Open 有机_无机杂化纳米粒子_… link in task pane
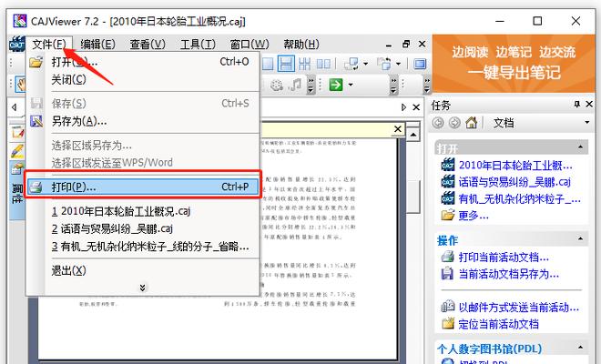 click(519, 198)
